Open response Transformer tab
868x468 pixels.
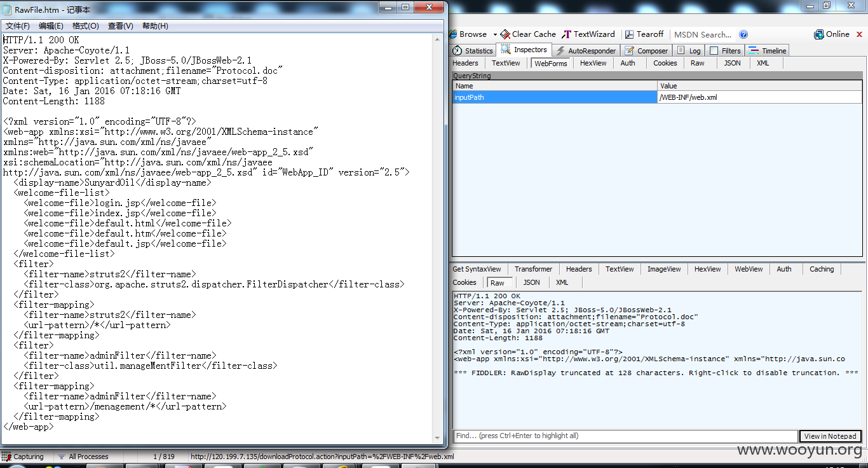(533, 269)
